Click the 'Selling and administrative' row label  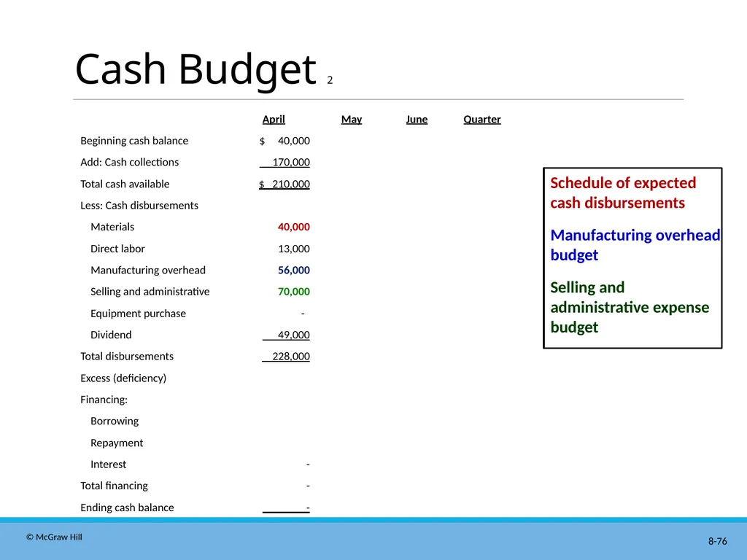tap(150, 292)
